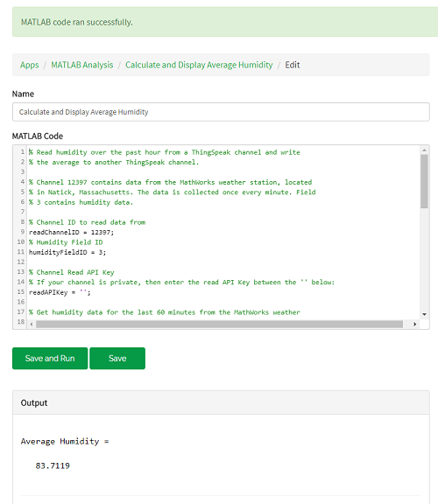The image size is (438, 504).
Task: Click the horizontal scroll left arrow
Action: tap(32, 325)
